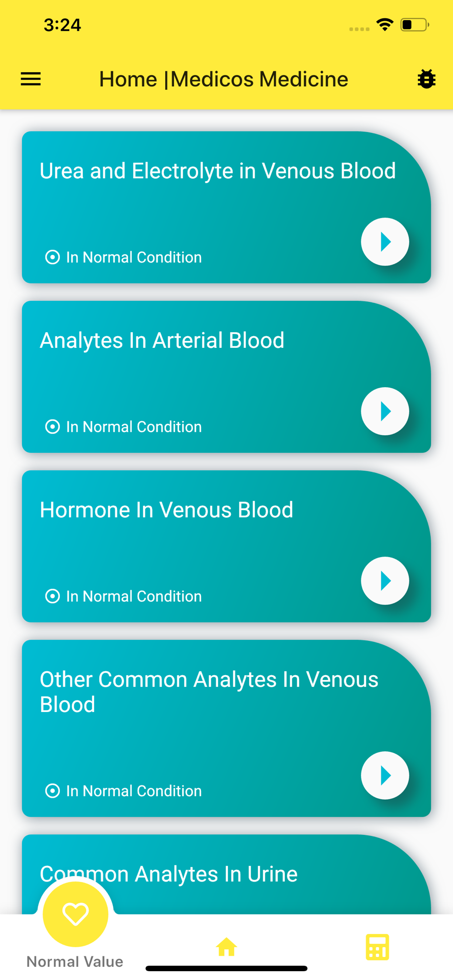Select radio dot under Hormone In Venous Blood
The width and height of the screenshot is (453, 980).
pyautogui.click(x=52, y=596)
